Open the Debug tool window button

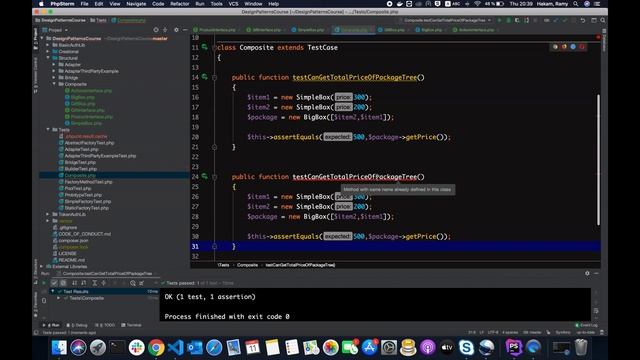point(77,325)
